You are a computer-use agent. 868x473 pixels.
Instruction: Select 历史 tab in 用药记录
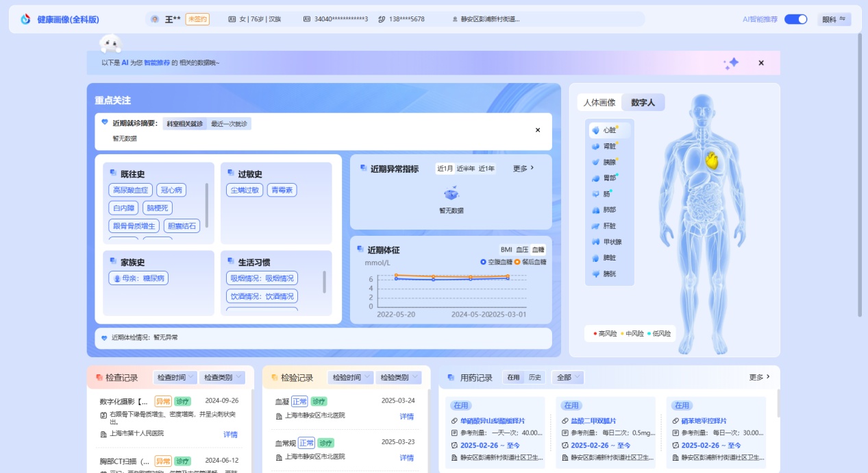coord(535,378)
